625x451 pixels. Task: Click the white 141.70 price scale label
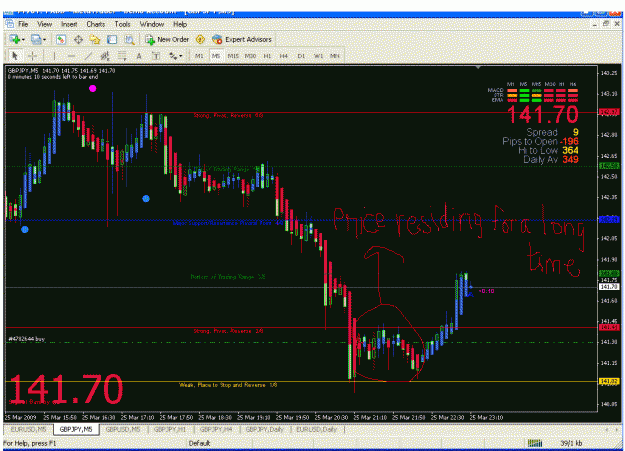tap(609, 287)
